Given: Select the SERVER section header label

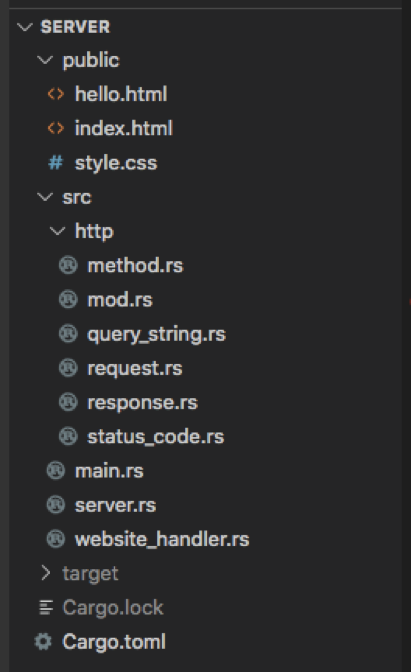Looking at the screenshot, I should tap(75, 27).
